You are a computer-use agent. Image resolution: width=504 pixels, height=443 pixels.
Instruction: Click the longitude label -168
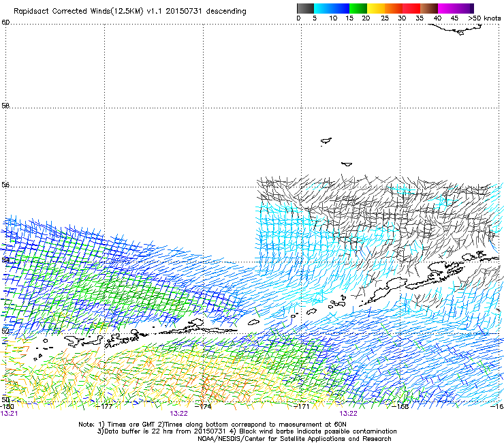pyautogui.click(x=400, y=406)
